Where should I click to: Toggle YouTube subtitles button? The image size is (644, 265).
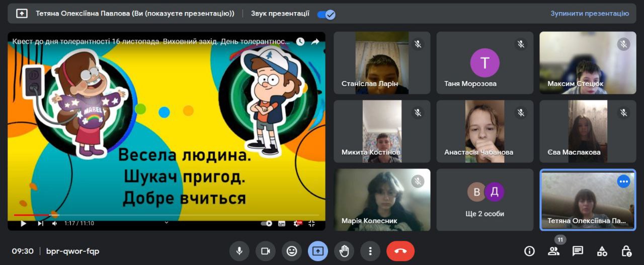pos(282,223)
